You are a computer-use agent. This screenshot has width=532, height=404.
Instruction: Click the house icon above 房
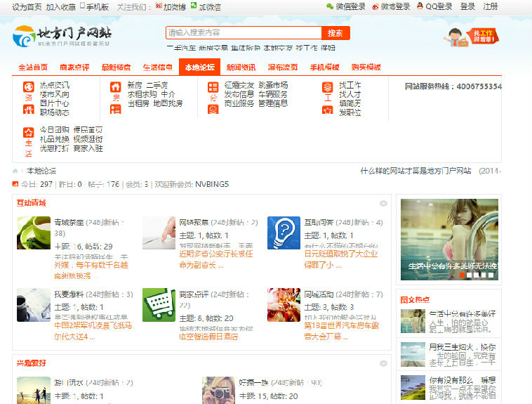[x=116, y=87]
